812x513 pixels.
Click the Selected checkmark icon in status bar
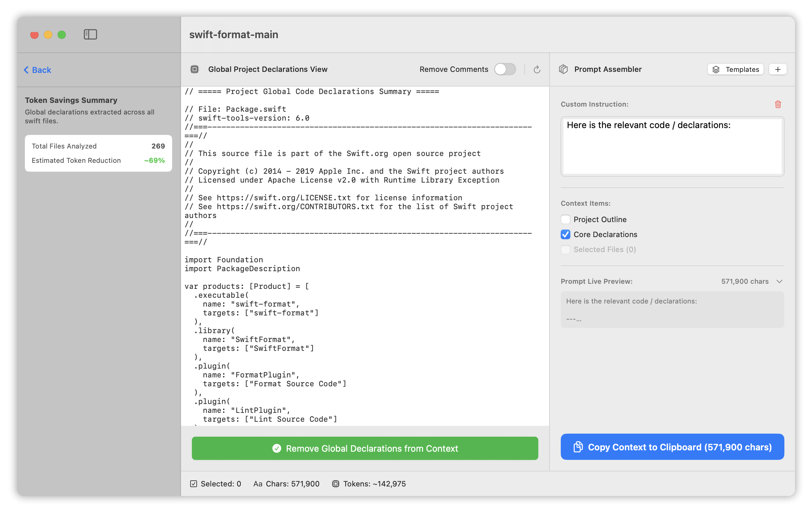[194, 484]
